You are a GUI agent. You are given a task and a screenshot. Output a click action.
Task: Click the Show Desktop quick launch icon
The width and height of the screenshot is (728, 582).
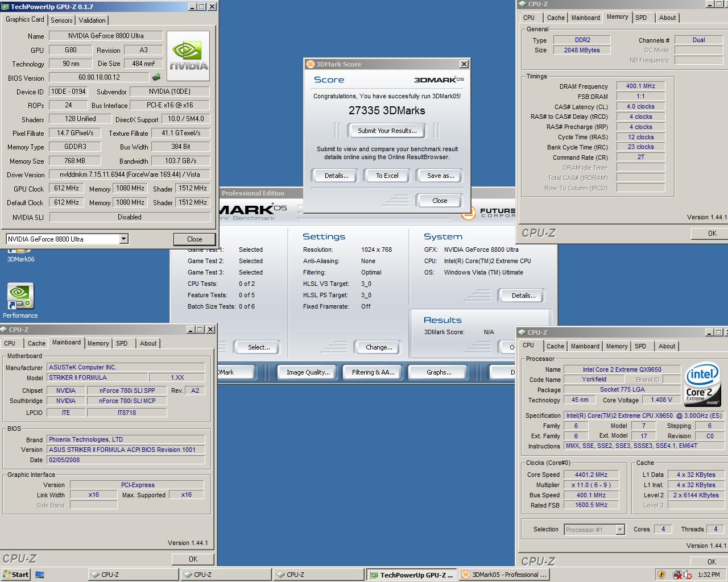pos(40,575)
